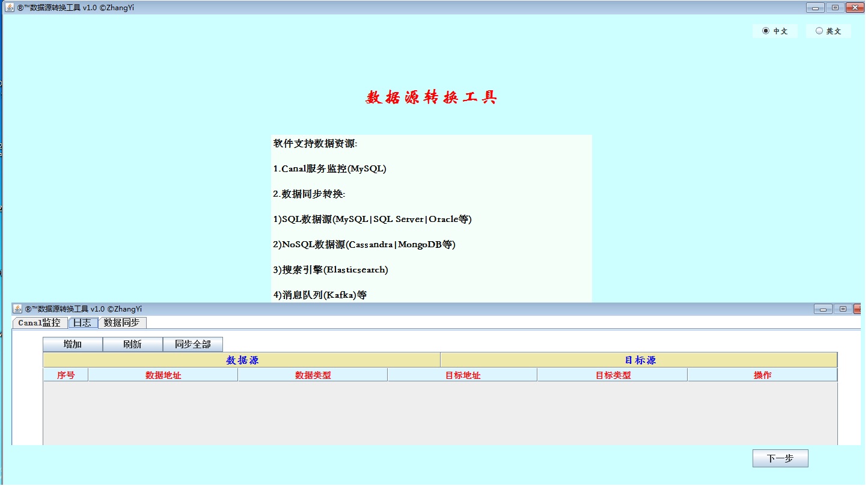Click the empty data sync table area
This screenshot has width=868, height=486.
[x=440, y=414]
